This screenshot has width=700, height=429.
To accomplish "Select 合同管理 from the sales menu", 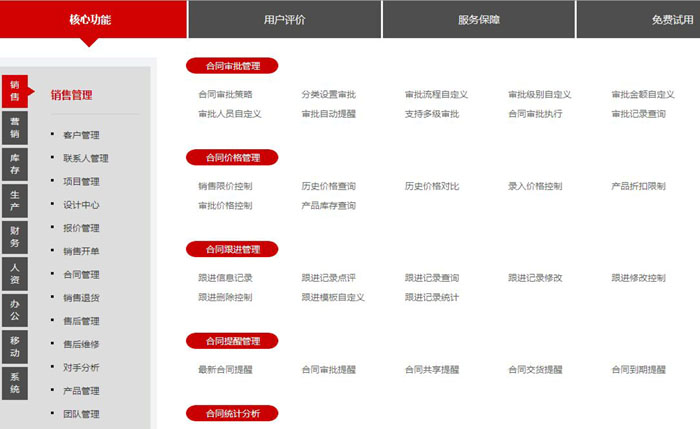I will click(81, 275).
